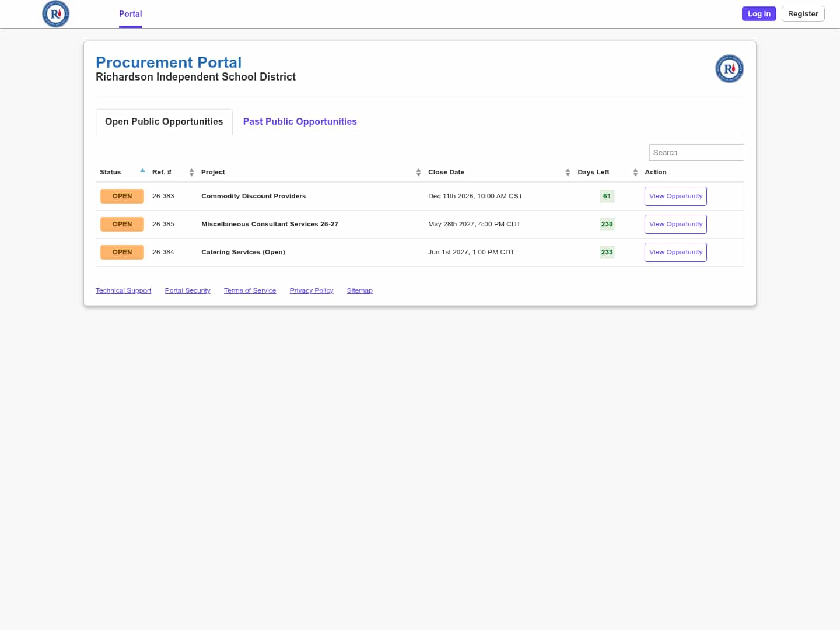The image size is (840, 630).
Task: Sort the table by the Project column
Action: [x=311, y=172]
